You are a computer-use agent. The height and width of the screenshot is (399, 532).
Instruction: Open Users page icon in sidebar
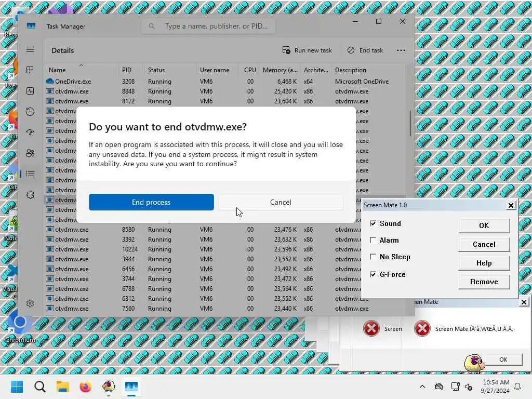30,153
